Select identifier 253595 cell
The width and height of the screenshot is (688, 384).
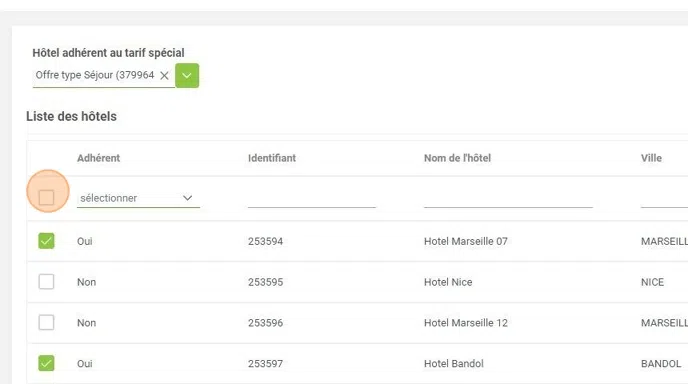pyautogui.click(x=265, y=282)
